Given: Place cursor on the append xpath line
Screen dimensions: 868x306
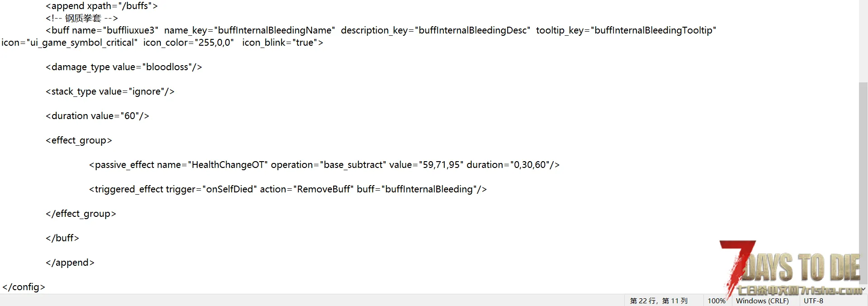Looking at the screenshot, I should click(x=102, y=6).
